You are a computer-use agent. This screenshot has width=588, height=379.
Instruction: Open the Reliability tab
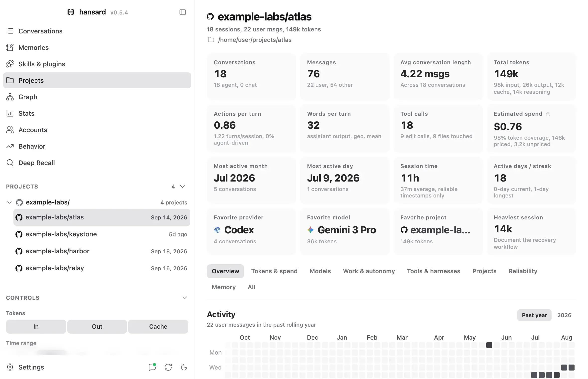[x=523, y=271]
